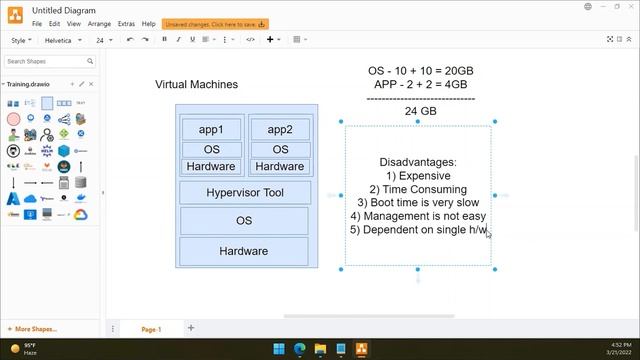Open the text alignment dropdown
Image resolution: width=640 pixels, height=360 pixels.
point(209,39)
